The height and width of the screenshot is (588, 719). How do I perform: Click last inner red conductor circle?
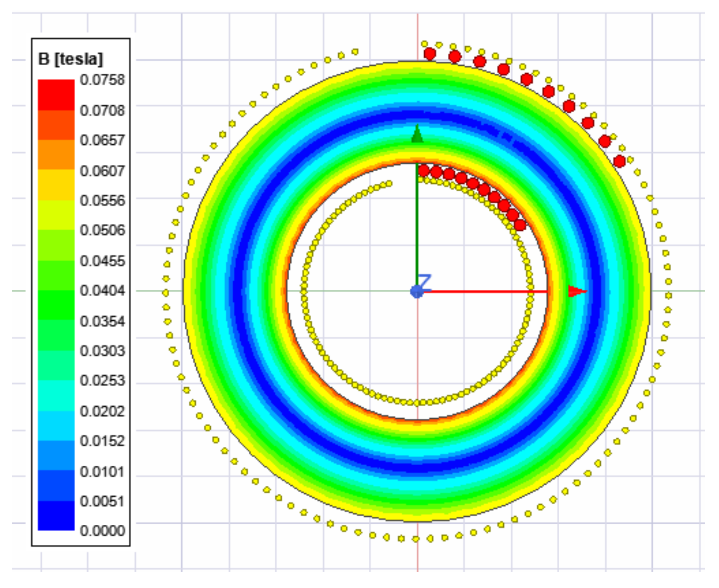[x=520, y=225]
